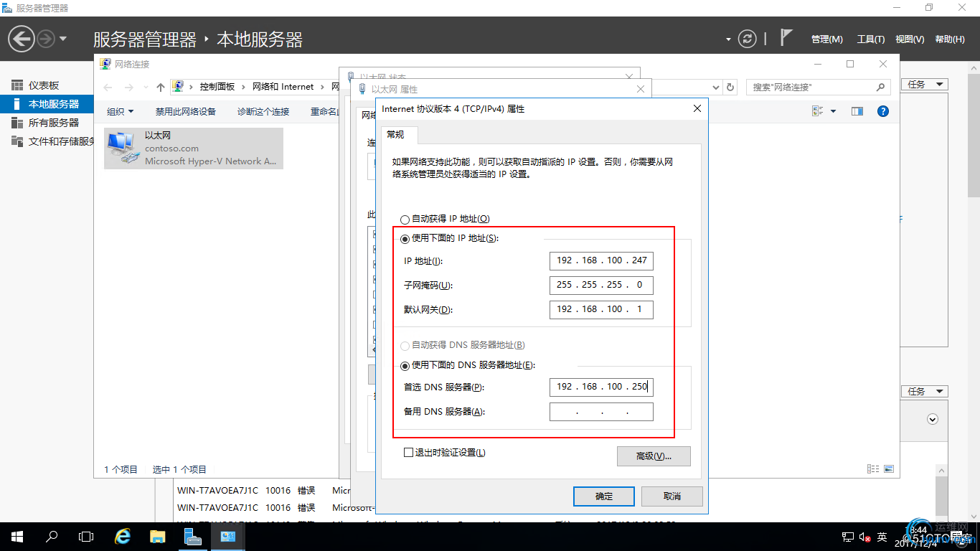
Task: Open Help in Network Connections toolbar
Action: pos(883,111)
